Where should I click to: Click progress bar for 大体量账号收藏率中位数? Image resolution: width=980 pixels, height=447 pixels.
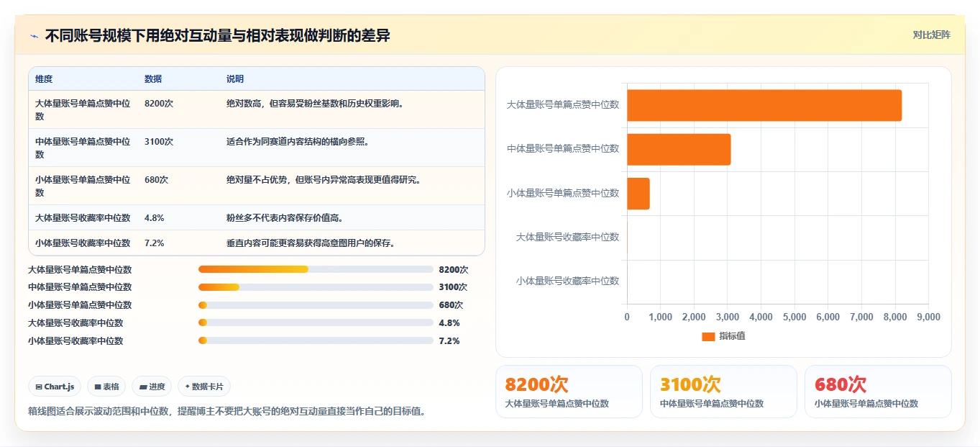[316, 323]
